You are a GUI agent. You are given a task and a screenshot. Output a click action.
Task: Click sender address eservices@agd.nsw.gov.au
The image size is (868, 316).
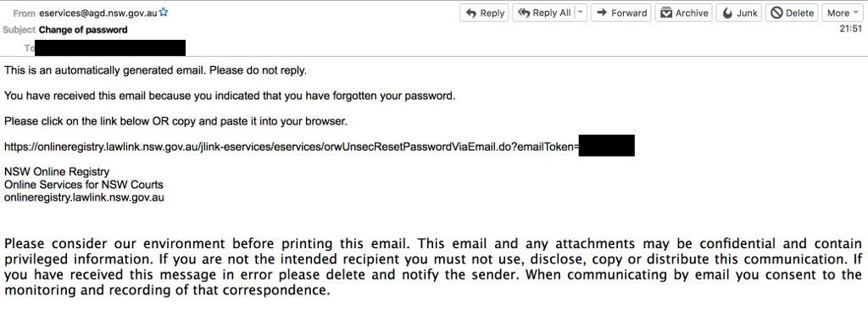click(x=98, y=14)
